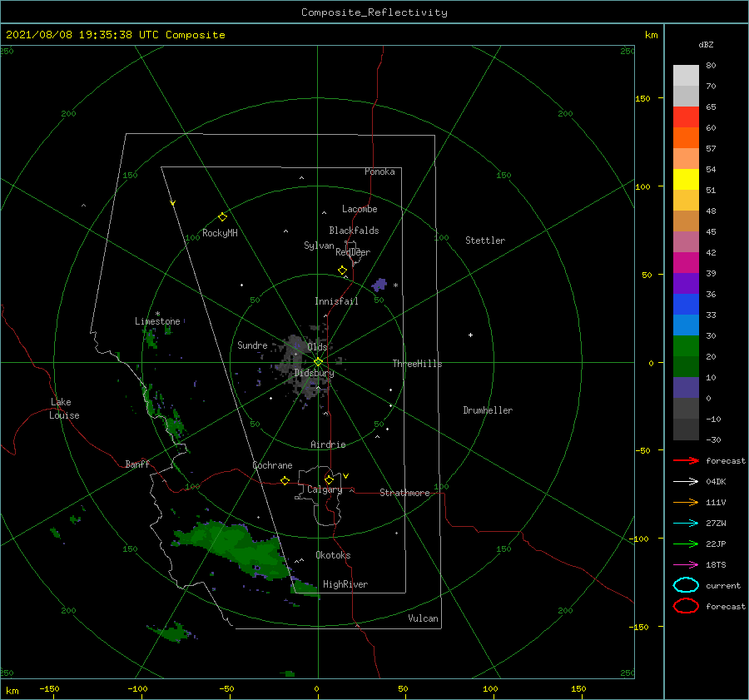
Task: Click the Blackfalds city label
Action: 354,231
